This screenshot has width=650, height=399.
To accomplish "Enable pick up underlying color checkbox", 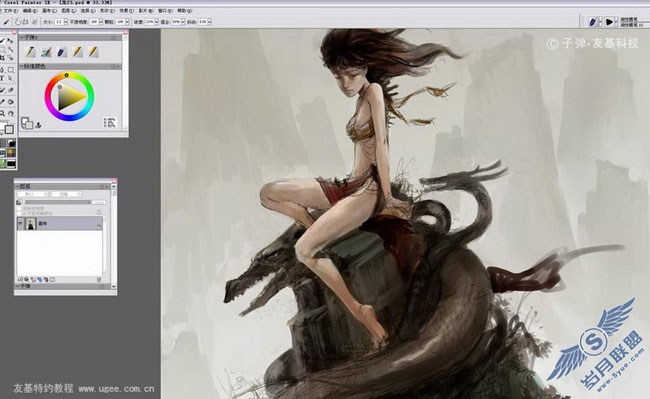I will pyautogui.click(x=19, y=213).
